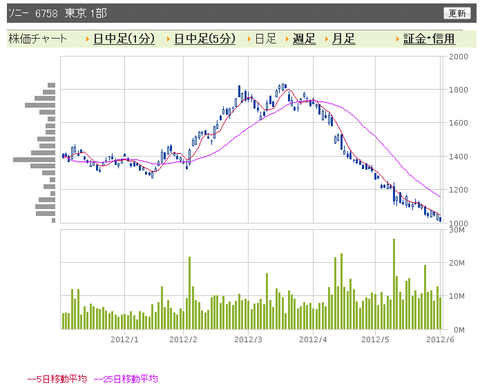The image size is (480, 385).
Task: Click the 1800 price axis label
Action: click(458, 90)
